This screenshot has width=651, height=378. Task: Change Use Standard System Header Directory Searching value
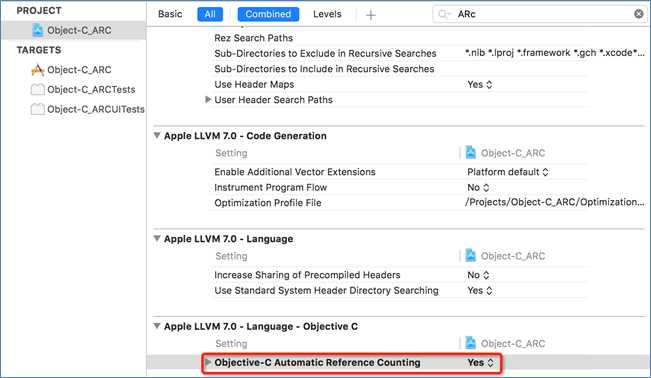[480, 290]
